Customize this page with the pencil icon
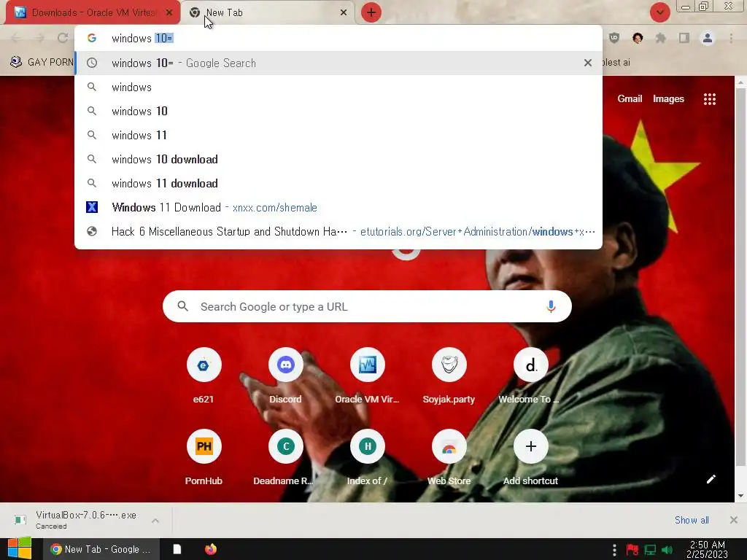Viewport: 747px width, 560px height. tap(711, 479)
